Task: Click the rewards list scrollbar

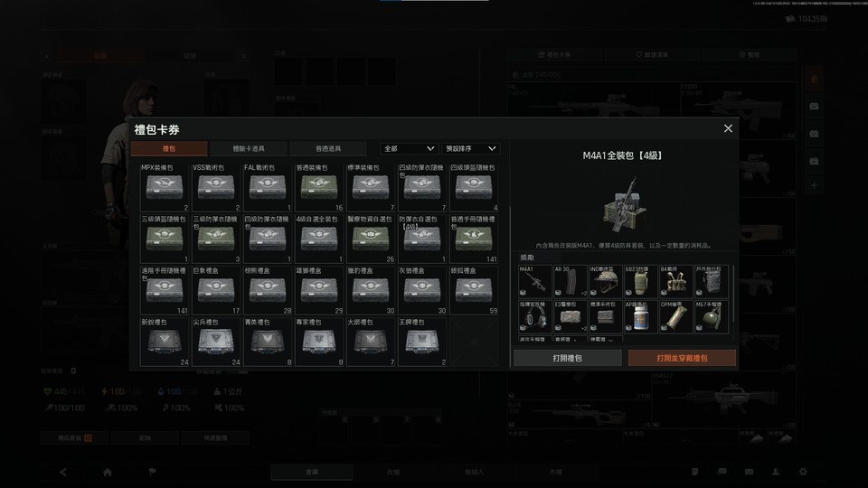Action: click(733, 293)
